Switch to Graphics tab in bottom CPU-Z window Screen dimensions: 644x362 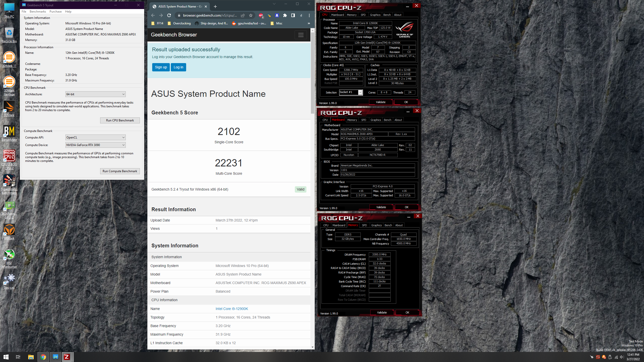[x=376, y=225]
